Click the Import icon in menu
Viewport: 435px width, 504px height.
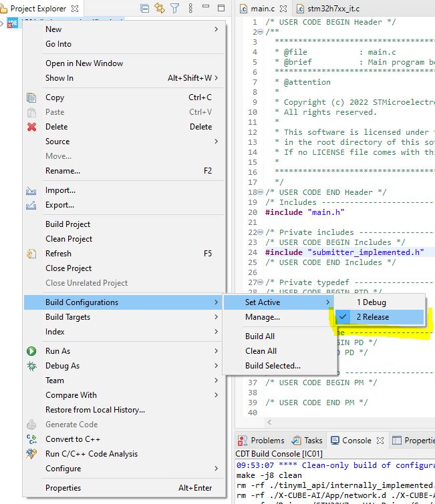(x=31, y=191)
